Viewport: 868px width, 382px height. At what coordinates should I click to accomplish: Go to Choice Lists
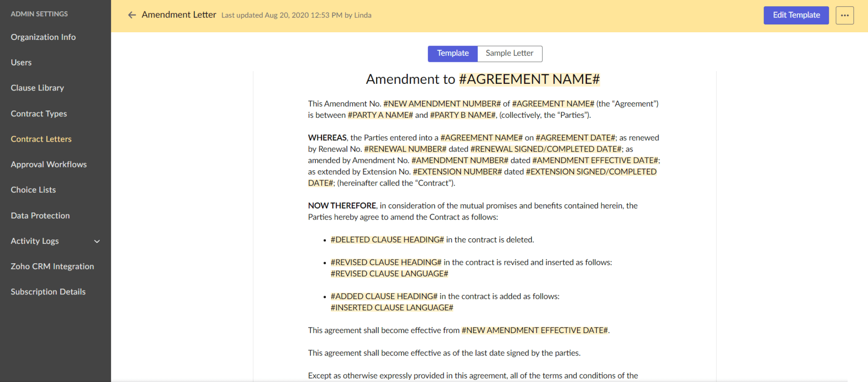(33, 190)
